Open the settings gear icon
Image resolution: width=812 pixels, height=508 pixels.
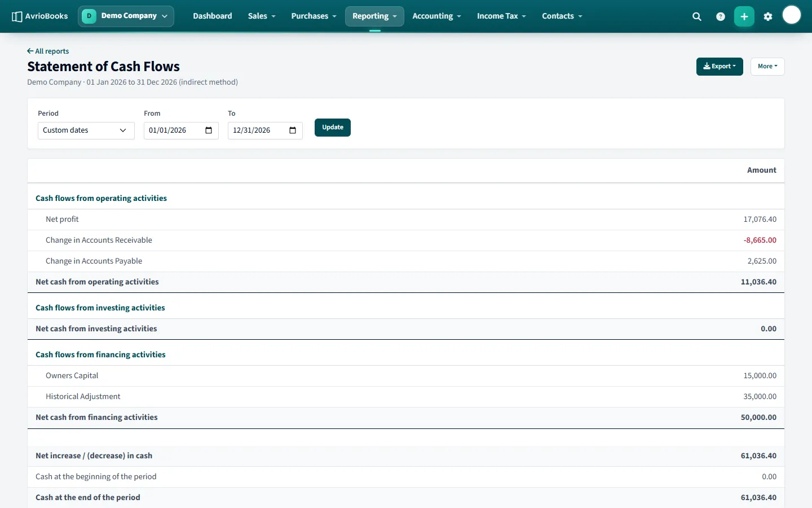(768, 16)
